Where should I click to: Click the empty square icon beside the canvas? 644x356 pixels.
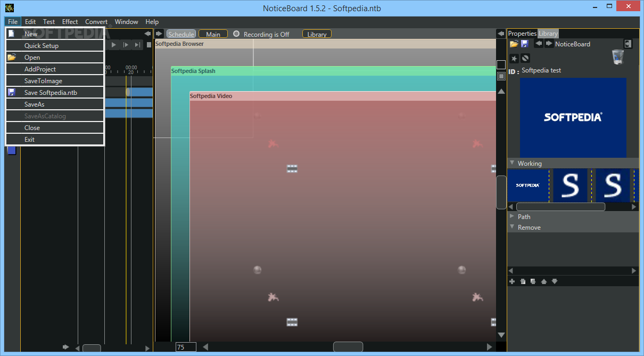click(x=501, y=64)
